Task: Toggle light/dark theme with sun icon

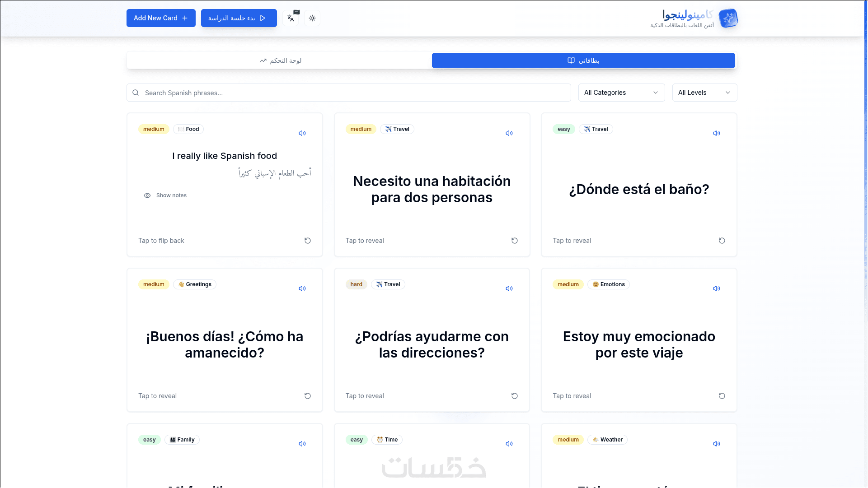Action: tap(312, 18)
